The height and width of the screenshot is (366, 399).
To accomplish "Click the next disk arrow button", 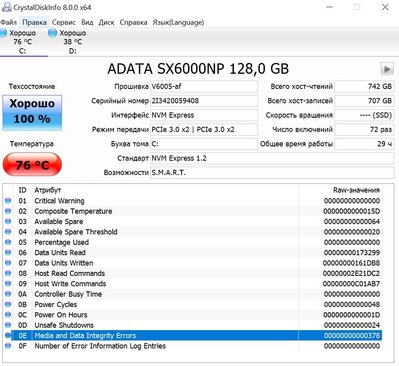I will coord(387,69).
